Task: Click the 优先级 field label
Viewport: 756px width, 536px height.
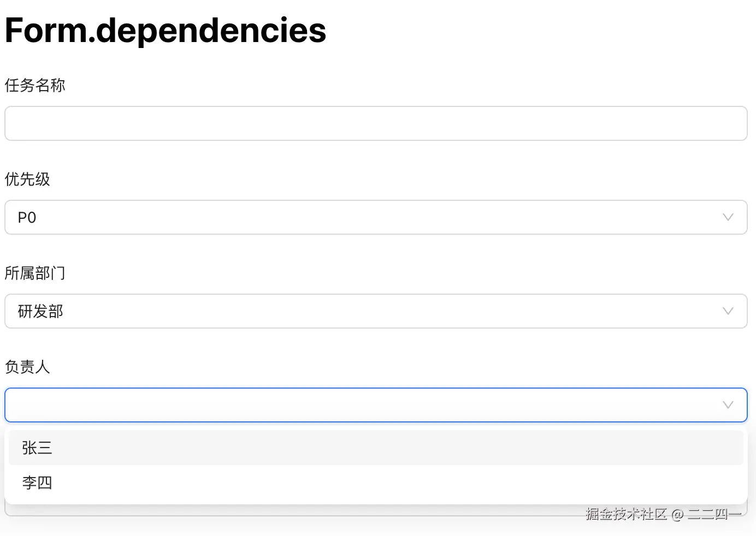Action: pos(27,179)
